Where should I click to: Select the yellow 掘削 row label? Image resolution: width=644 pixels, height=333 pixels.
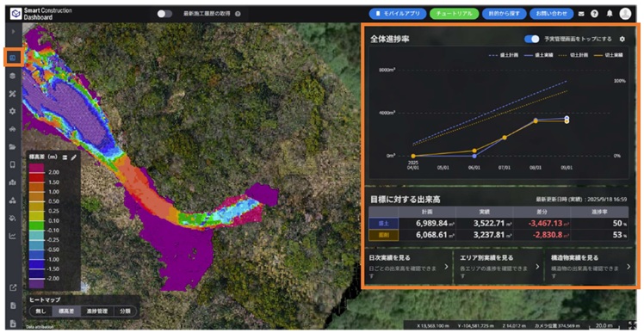(383, 235)
